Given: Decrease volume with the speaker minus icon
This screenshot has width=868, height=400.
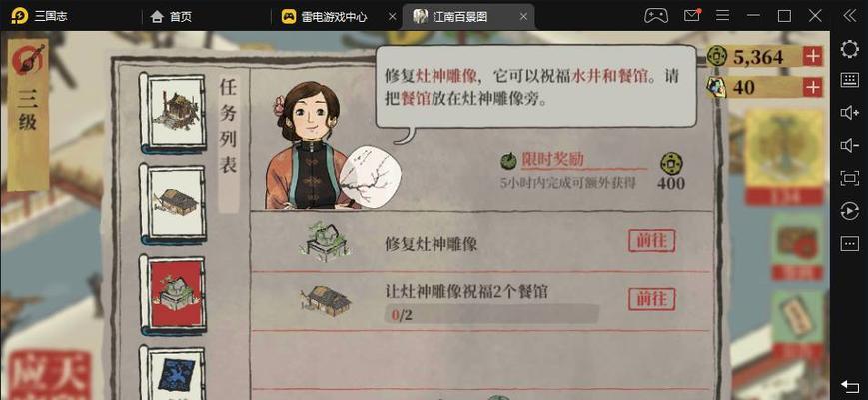Looking at the screenshot, I should pos(849,146).
